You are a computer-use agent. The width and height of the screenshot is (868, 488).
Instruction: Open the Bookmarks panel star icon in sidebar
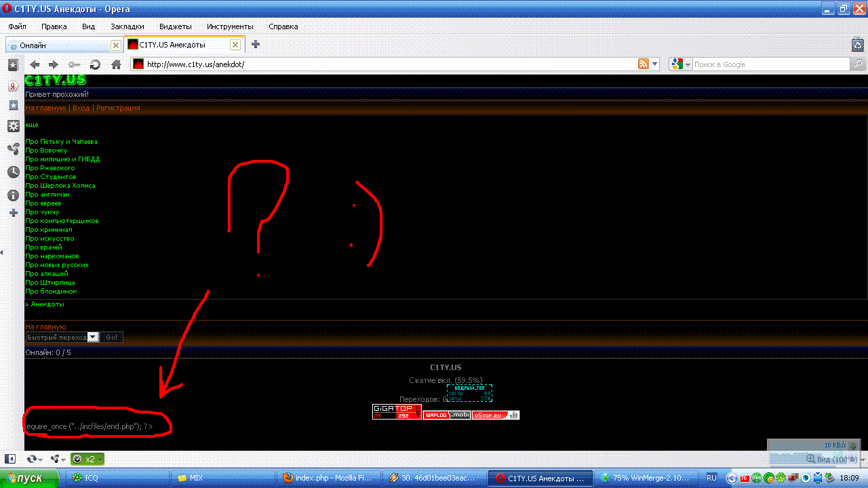click(x=12, y=66)
